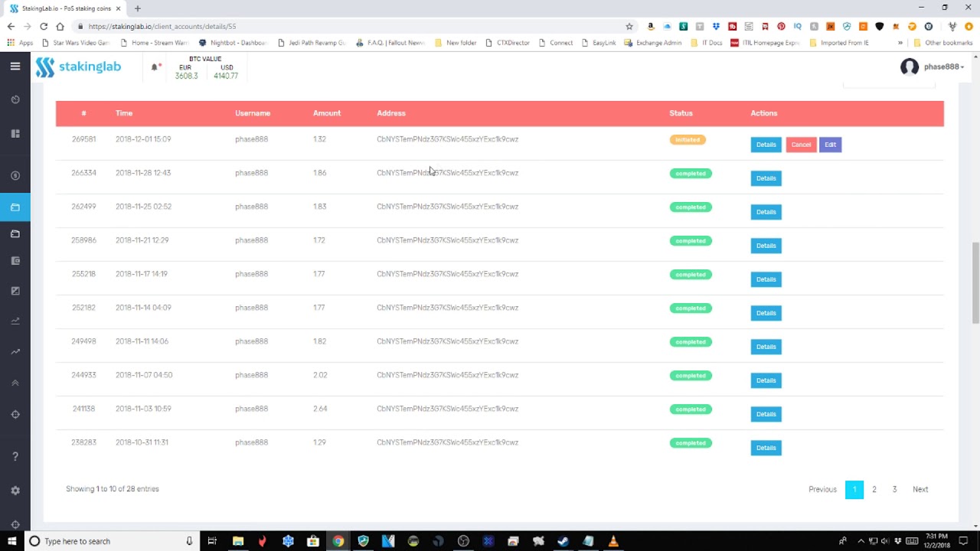The width and height of the screenshot is (980, 551).
Task: Click the browser home icon
Action: [60, 26]
